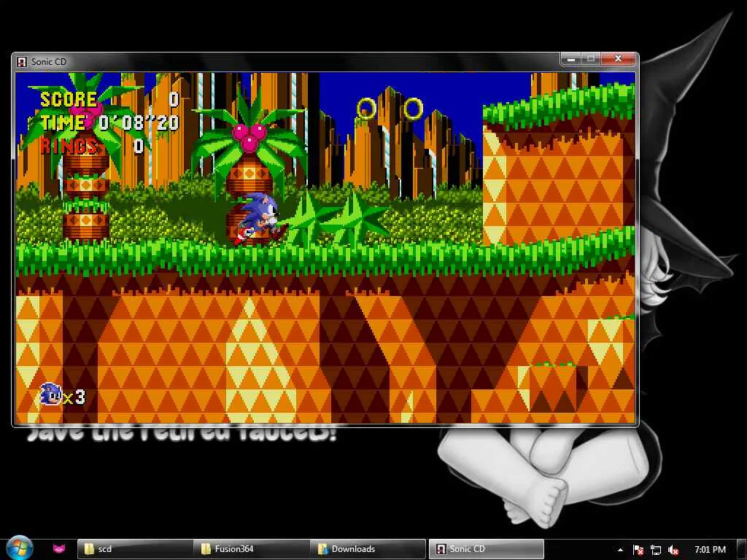Close the Sonic CD window
Viewport: 747px width, 560px height.
[618, 58]
